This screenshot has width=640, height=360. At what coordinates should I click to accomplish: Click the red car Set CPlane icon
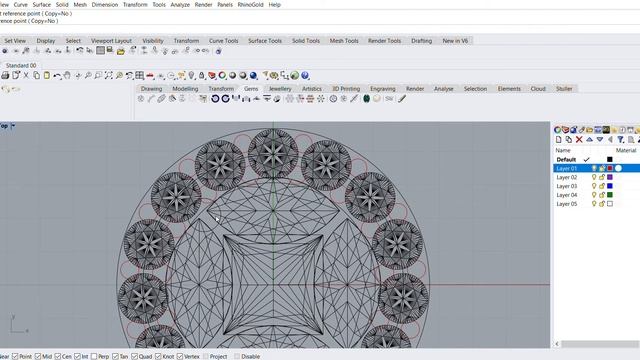(150, 76)
